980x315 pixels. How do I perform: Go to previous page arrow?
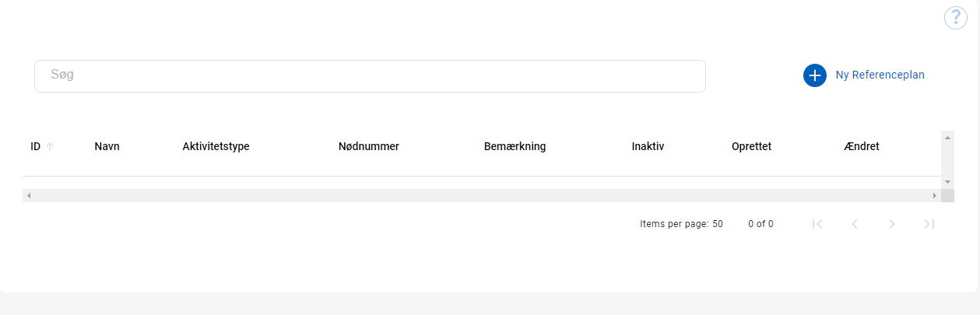[855, 224]
